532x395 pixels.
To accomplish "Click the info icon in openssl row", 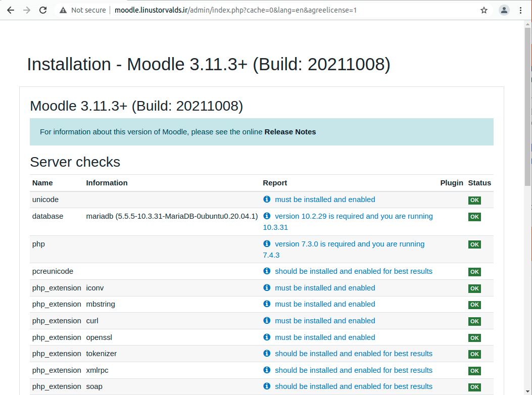I will 267,337.
